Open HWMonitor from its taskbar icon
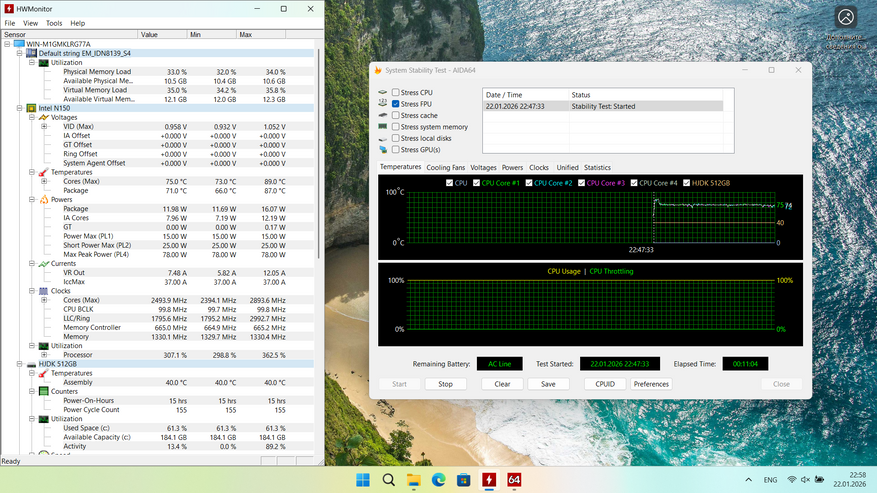Screen dimensions: 877x493 [489, 480]
